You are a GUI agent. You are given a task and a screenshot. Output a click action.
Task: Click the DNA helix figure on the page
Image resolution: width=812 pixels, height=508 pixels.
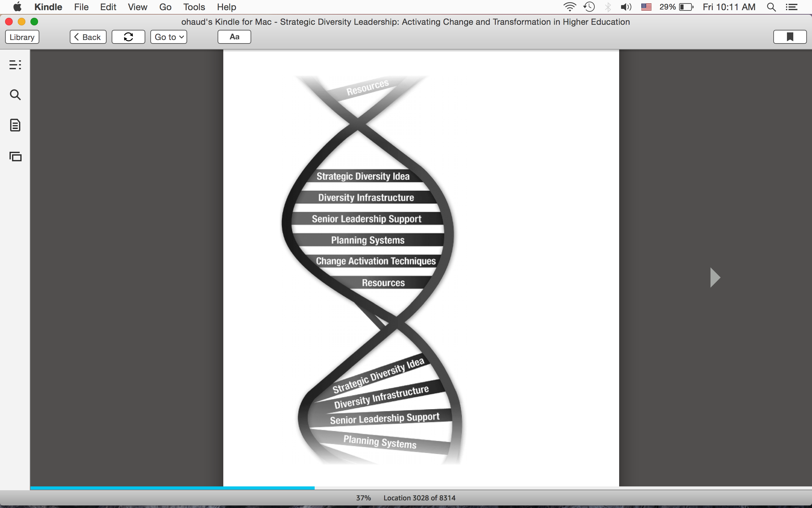(371, 270)
